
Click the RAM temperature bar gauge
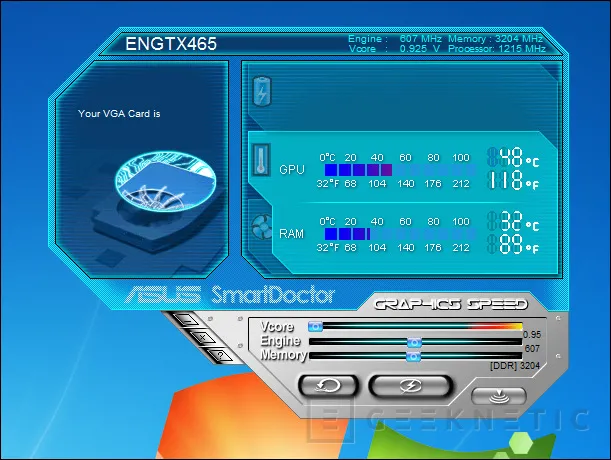[400, 234]
